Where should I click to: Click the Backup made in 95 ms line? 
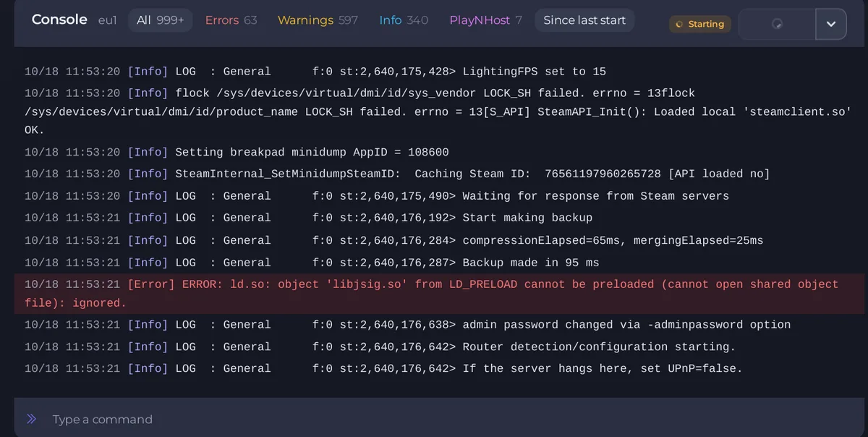pos(312,263)
